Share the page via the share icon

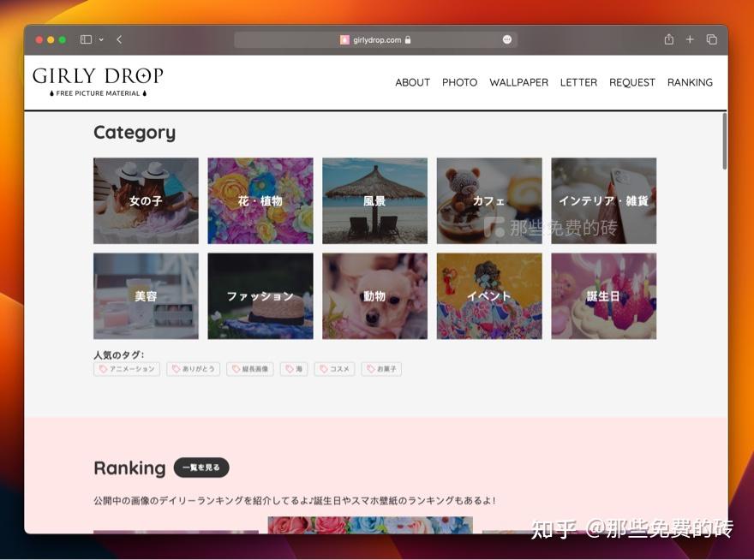tap(668, 39)
